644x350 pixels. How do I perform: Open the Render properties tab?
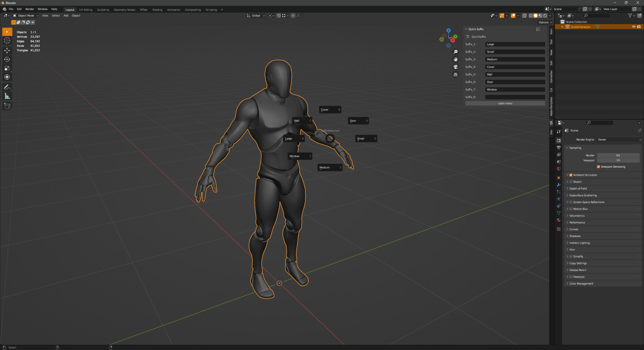[x=558, y=140]
